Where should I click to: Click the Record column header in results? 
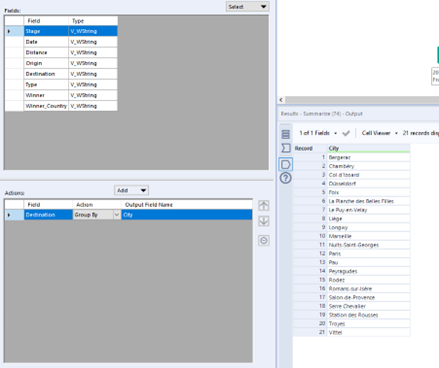(x=310, y=148)
